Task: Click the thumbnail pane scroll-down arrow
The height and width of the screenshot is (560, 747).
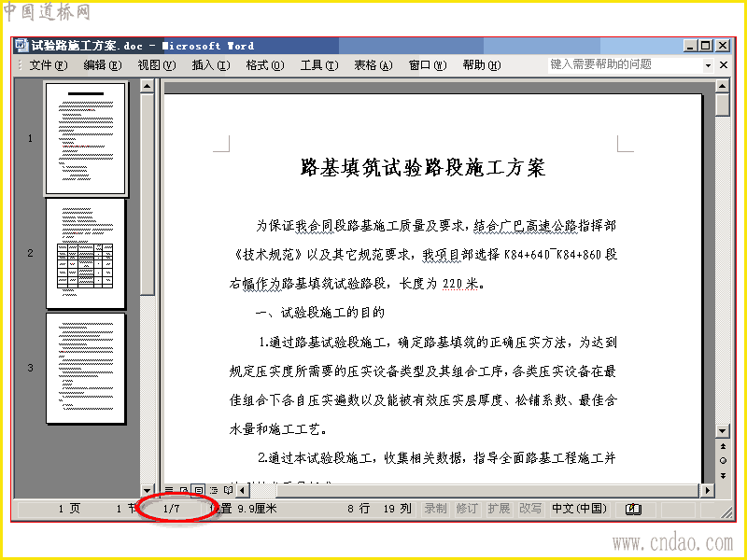Action: point(148,490)
